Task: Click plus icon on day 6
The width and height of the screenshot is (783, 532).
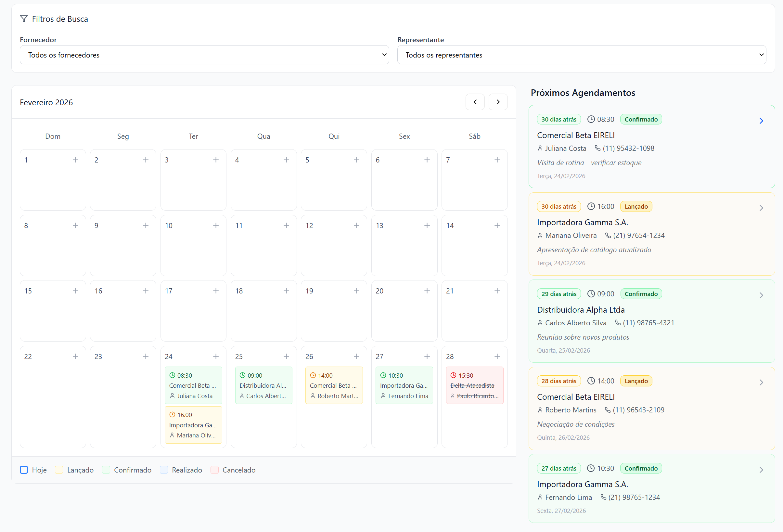Action: 427,160
